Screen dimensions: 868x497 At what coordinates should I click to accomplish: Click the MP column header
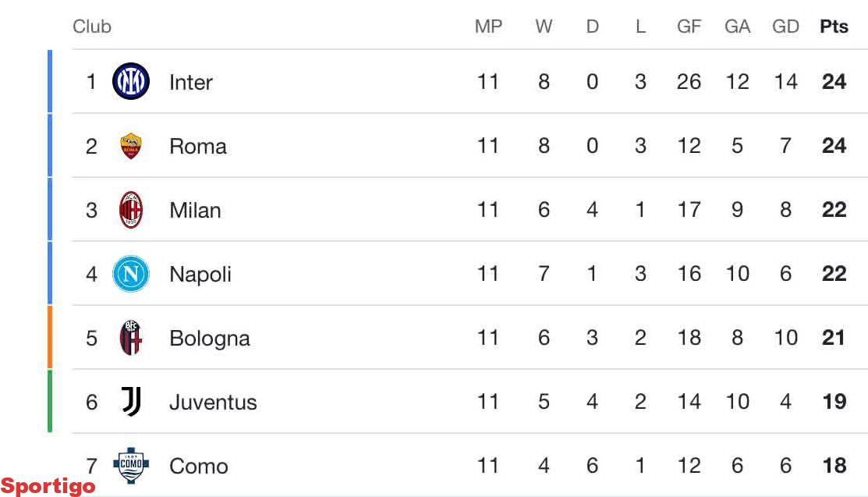(x=488, y=27)
